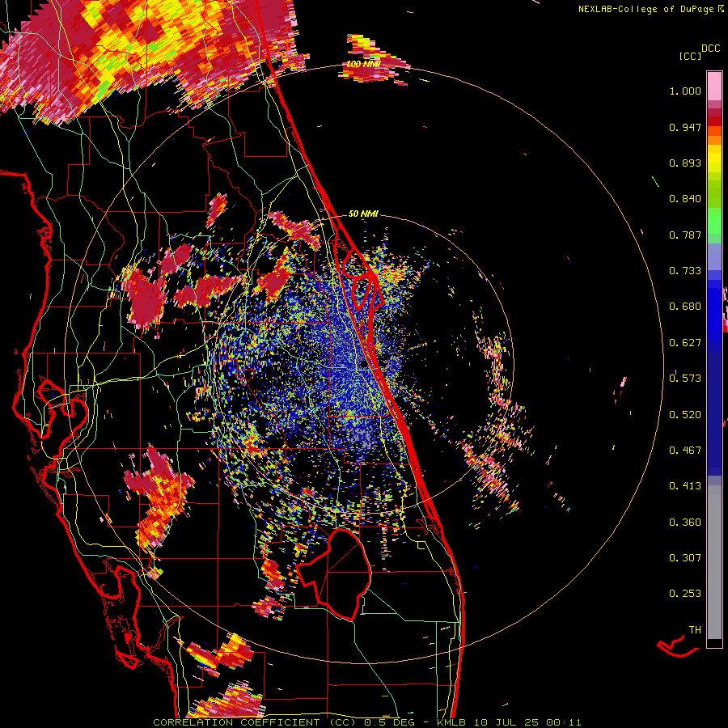The width and height of the screenshot is (728, 728).
Task: Click the 100 NMI range ring label
Action: (363, 64)
